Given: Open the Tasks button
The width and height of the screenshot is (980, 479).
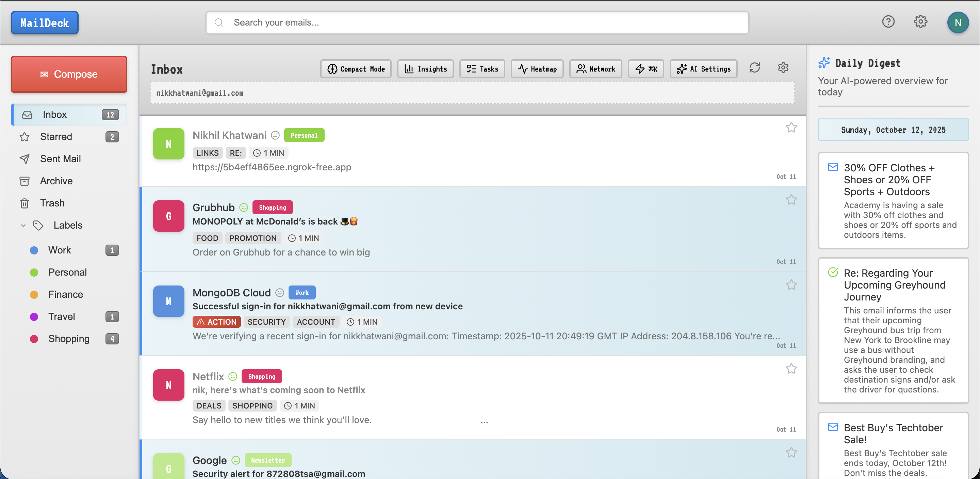Looking at the screenshot, I should pos(482,69).
